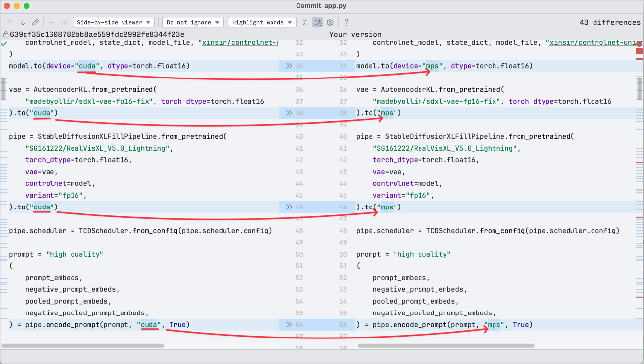Click the left pane horizontal scrollbar
The width and height of the screenshot is (644, 364).
(83, 346)
